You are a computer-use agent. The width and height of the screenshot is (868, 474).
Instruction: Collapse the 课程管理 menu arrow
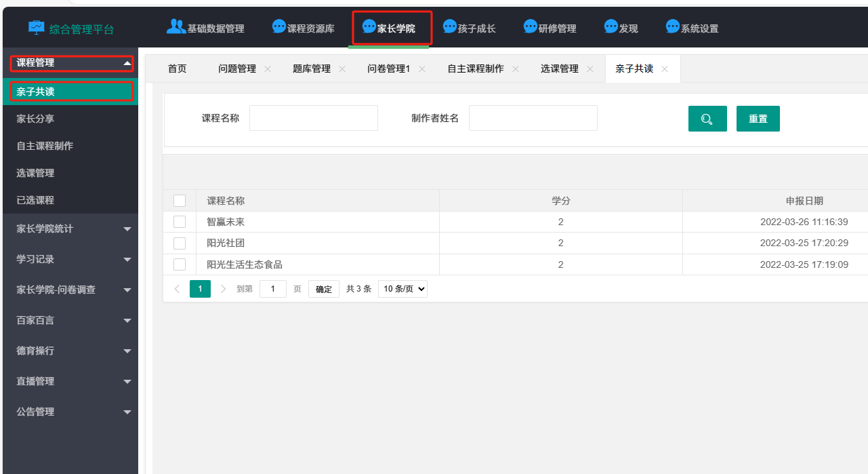pos(127,63)
